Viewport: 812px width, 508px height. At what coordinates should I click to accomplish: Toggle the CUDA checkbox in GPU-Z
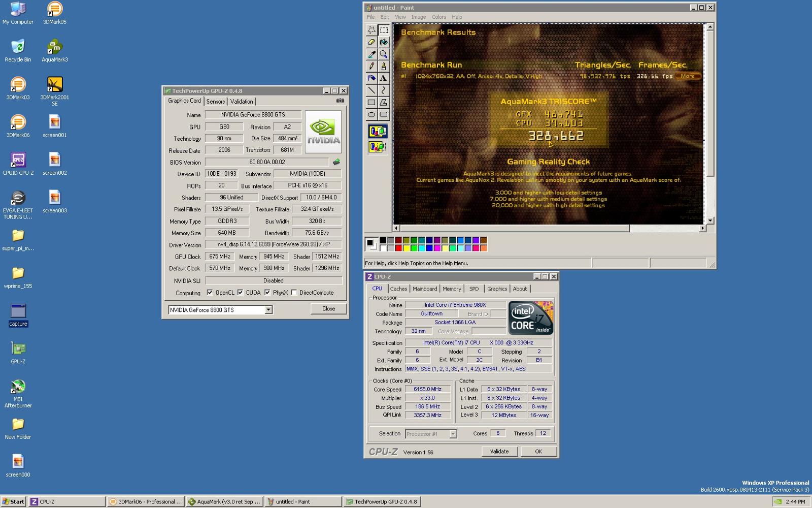240,293
